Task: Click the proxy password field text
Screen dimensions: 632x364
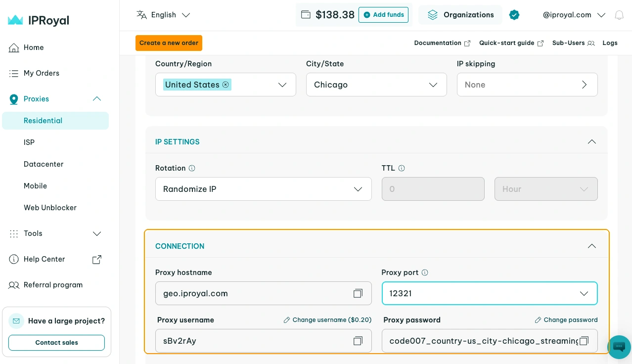Action: coord(484,341)
